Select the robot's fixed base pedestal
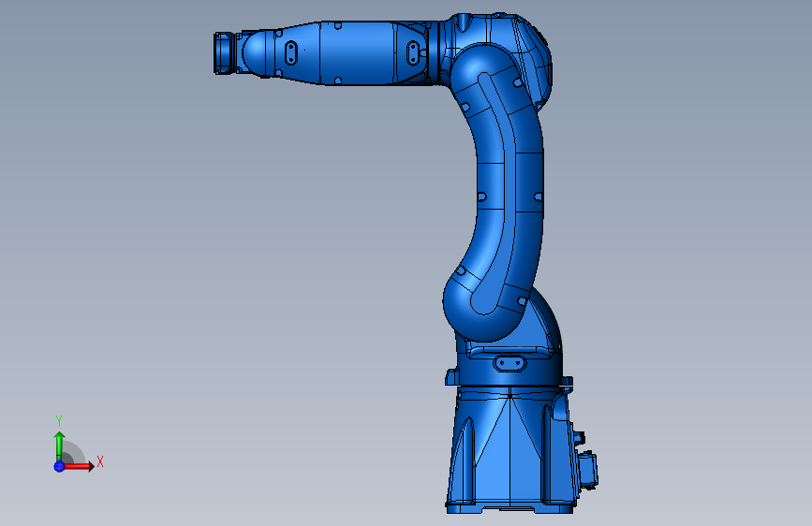Viewport: 812px width, 526px height. click(x=510, y=449)
